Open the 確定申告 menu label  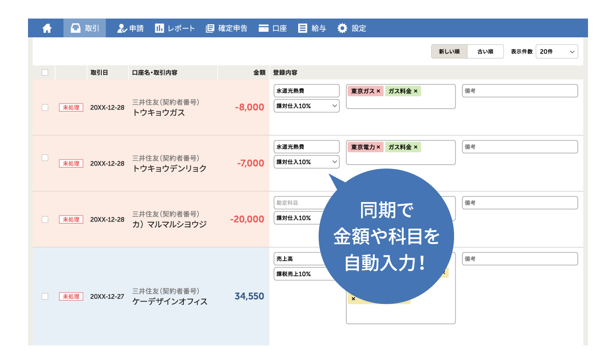point(233,28)
